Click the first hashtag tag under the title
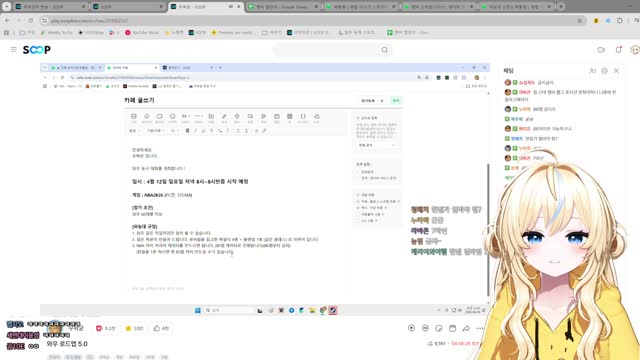640x360 pixels. (54, 357)
